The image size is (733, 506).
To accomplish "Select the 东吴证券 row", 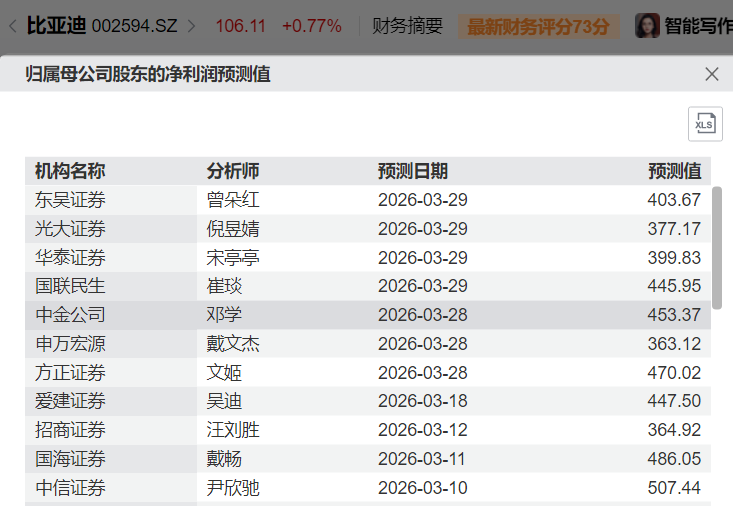I will [x=368, y=200].
